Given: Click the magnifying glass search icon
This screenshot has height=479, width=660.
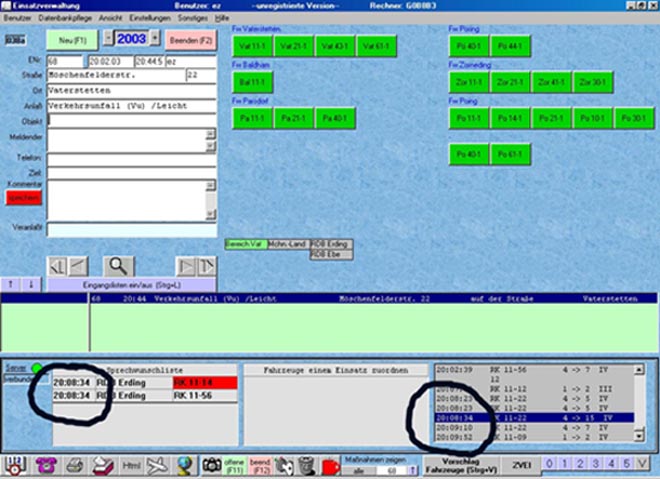Looking at the screenshot, I should pos(118,266).
